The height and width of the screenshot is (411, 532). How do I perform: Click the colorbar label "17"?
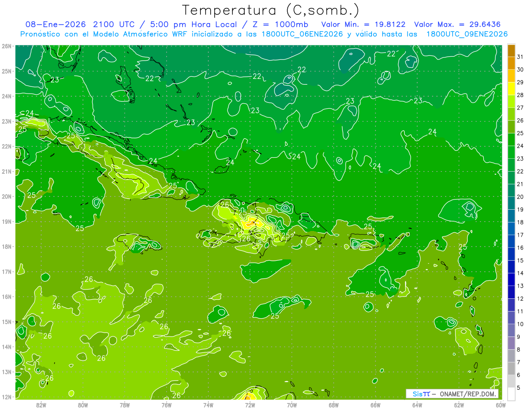(x=520, y=235)
